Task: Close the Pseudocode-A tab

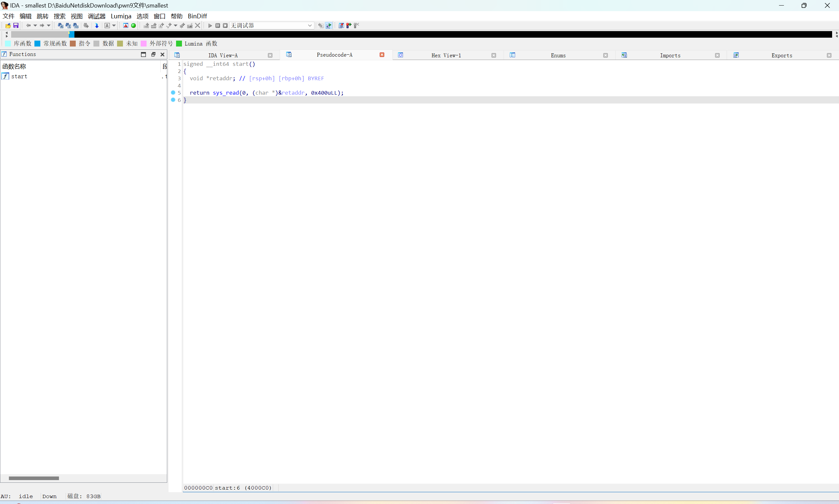Action: pyautogui.click(x=382, y=55)
